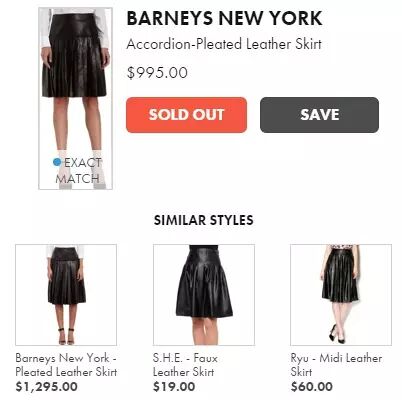Click the $60.00 price
The image size is (402, 400).
pyautogui.click(x=312, y=387)
